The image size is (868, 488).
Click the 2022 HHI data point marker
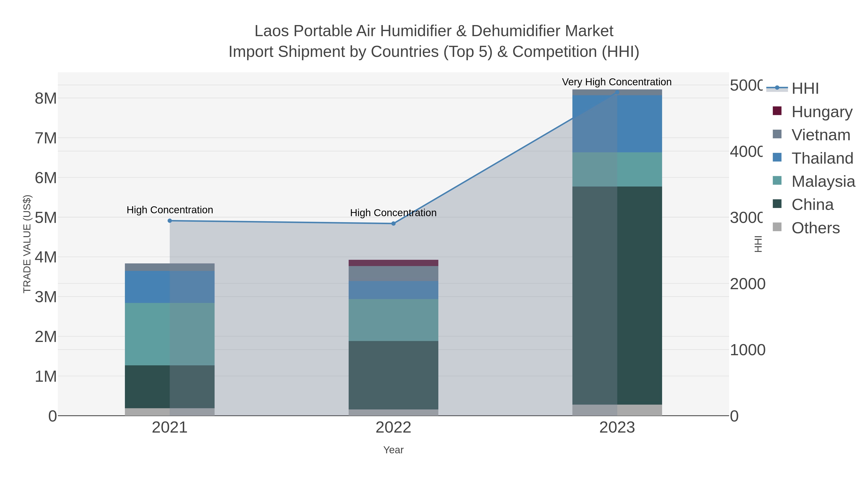tap(393, 224)
